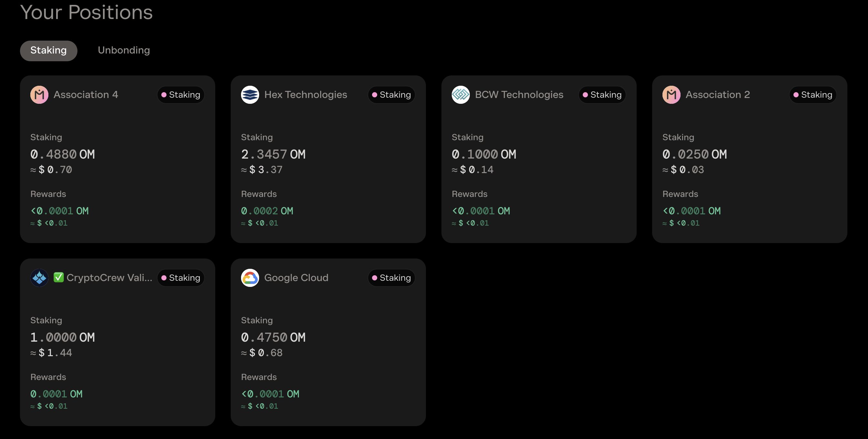Click the Association 2 validator logo

tap(671, 94)
